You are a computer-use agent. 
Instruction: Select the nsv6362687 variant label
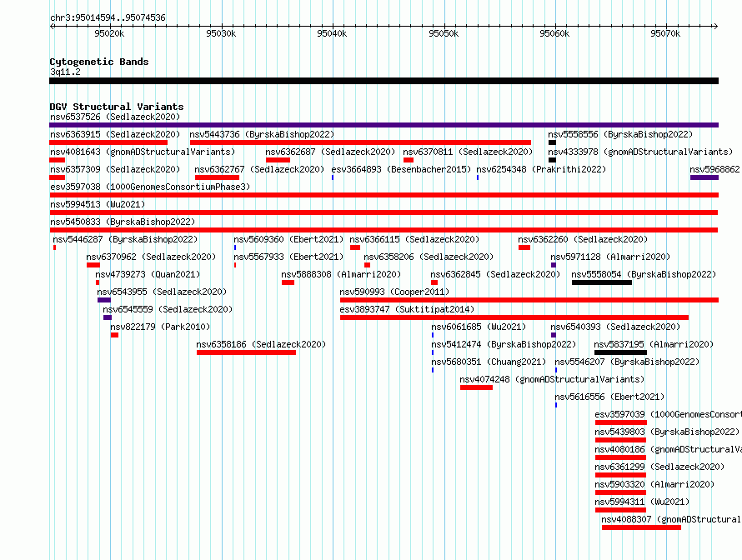(x=330, y=152)
